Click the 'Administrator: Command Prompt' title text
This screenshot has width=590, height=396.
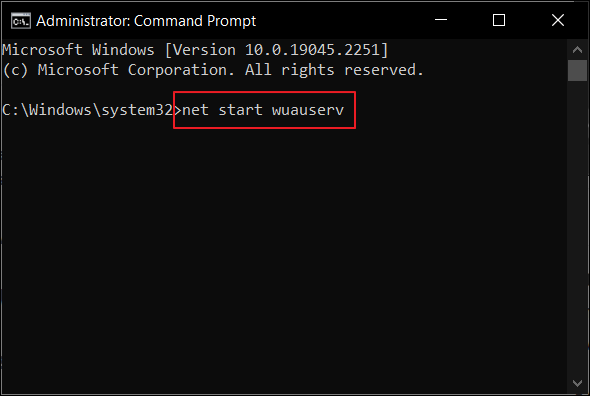146,21
